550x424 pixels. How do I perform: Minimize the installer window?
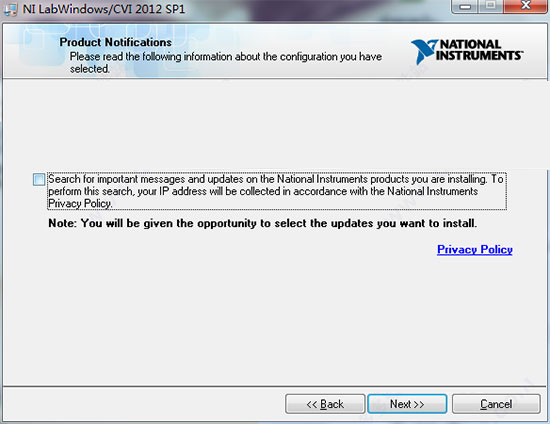pyautogui.click(x=465, y=6)
